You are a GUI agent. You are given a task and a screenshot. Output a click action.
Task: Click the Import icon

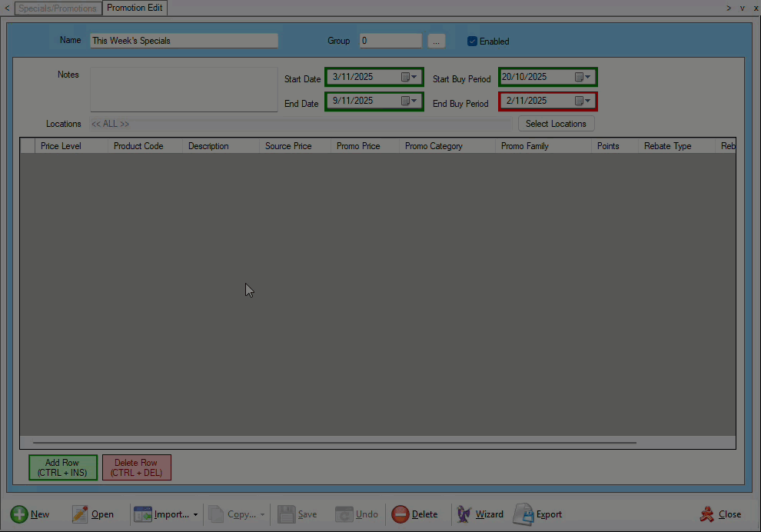click(x=143, y=514)
